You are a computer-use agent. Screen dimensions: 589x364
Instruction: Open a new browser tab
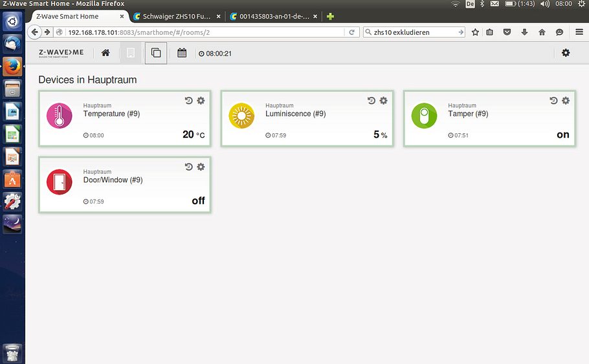pos(330,16)
